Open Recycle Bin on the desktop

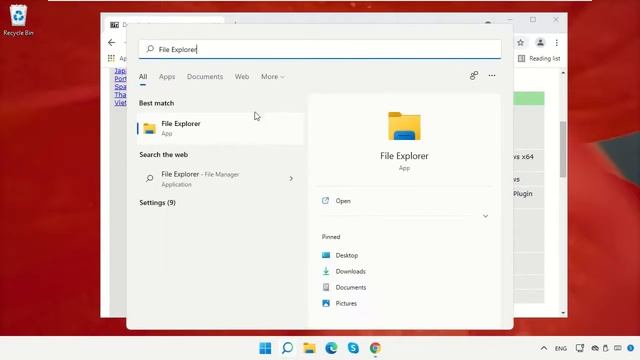[18, 20]
